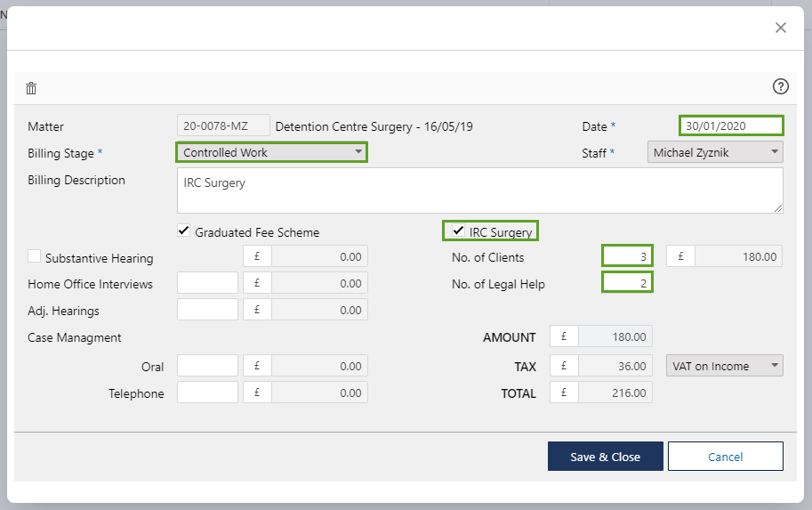Select the No. of Legal Help field
Image resolution: width=812 pixels, height=510 pixels.
coord(627,283)
